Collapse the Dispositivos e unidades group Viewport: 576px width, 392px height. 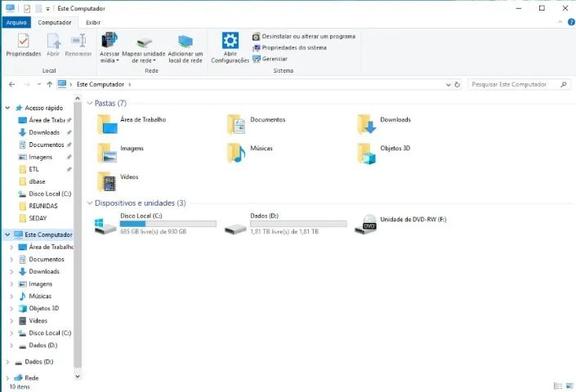[90, 203]
